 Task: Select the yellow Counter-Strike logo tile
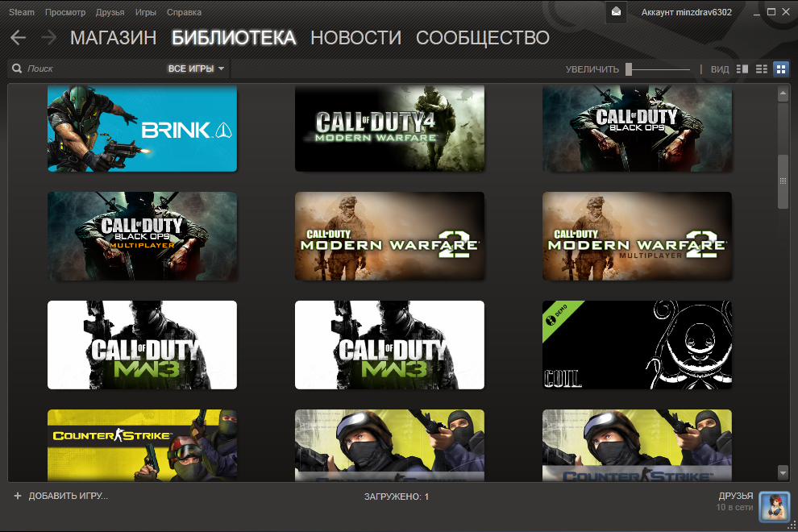(142, 446)
